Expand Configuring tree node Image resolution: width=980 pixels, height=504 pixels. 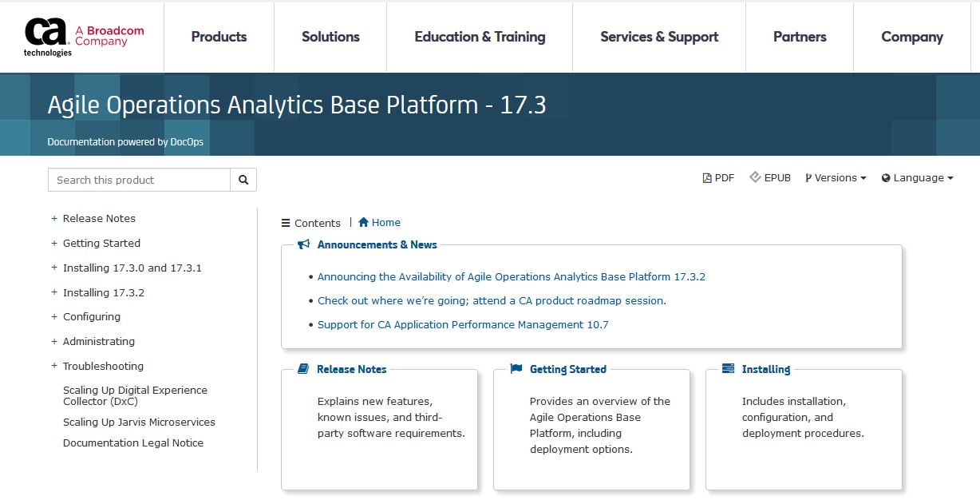pyautogui.click(x=54, y=317)
